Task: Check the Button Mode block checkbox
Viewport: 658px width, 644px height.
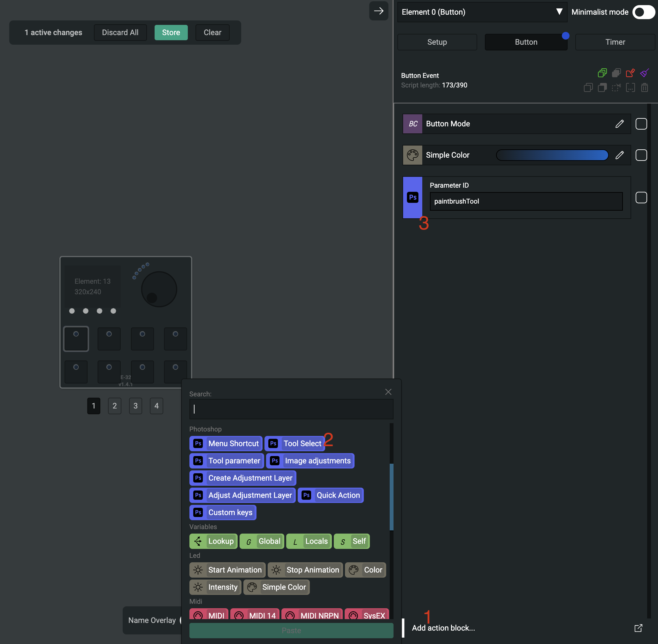Action: (641, 124)
